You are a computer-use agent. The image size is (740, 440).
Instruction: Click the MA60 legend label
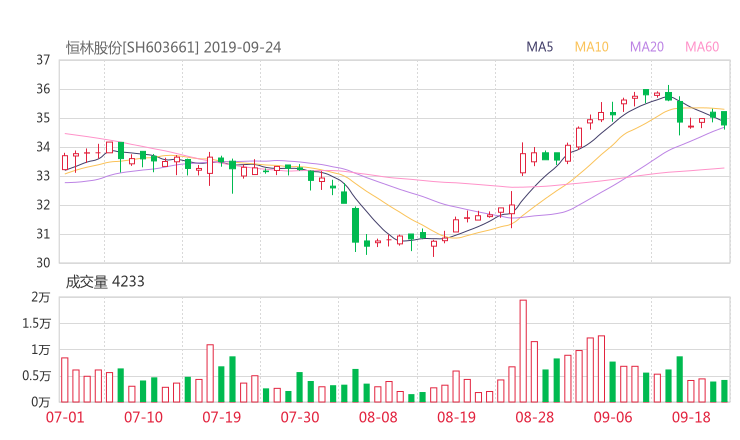pyautogui.click(x=702, y=47)
